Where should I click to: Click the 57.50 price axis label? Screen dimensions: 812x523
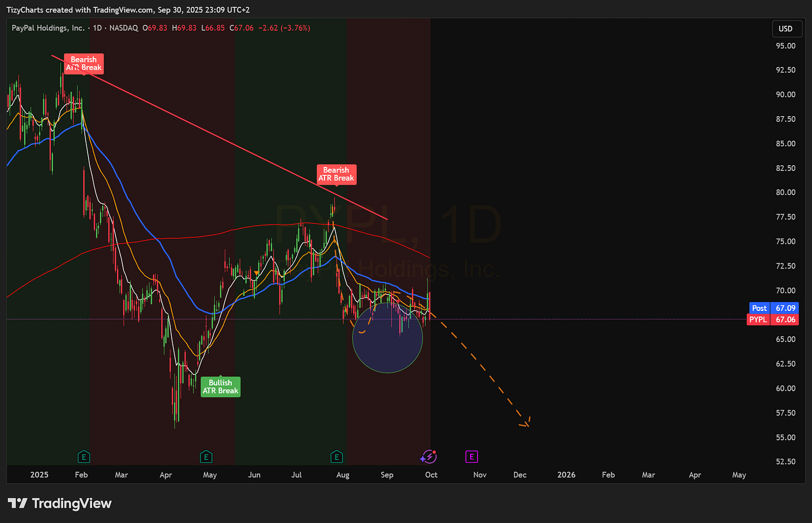click(x=785, y=413)
